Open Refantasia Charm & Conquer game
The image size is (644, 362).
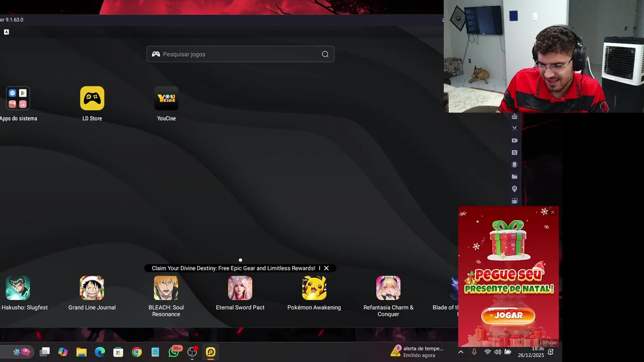(388, 288)
